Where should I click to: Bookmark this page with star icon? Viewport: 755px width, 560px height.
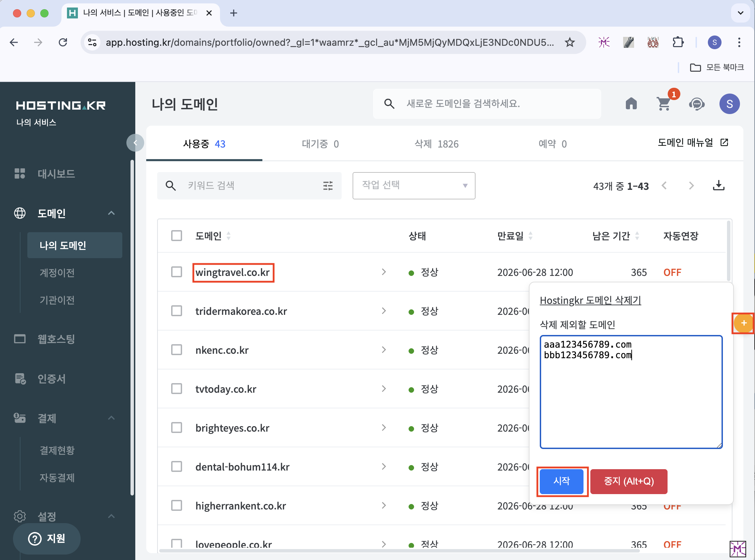pyautogui.click(x=569, y=42)
